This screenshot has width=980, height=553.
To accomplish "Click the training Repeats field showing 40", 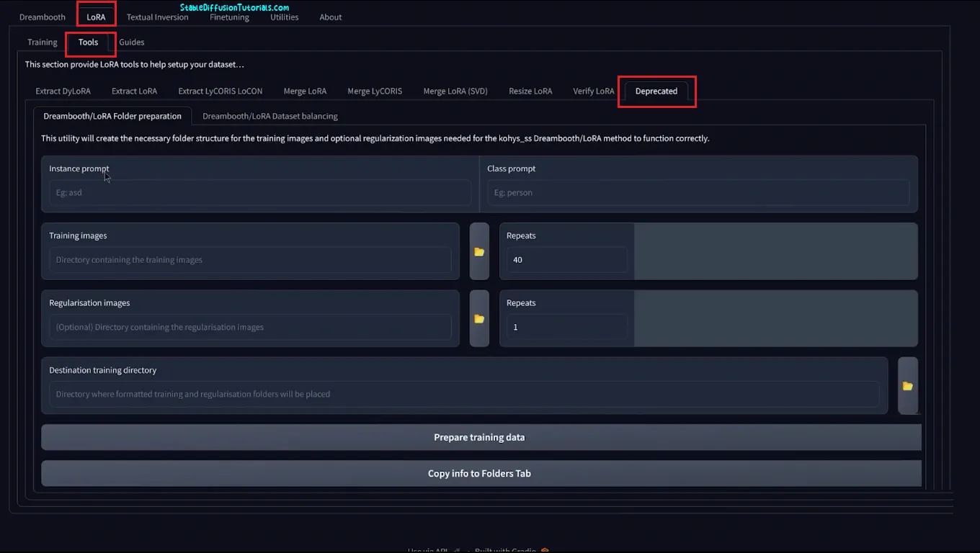I will (566, 260).
